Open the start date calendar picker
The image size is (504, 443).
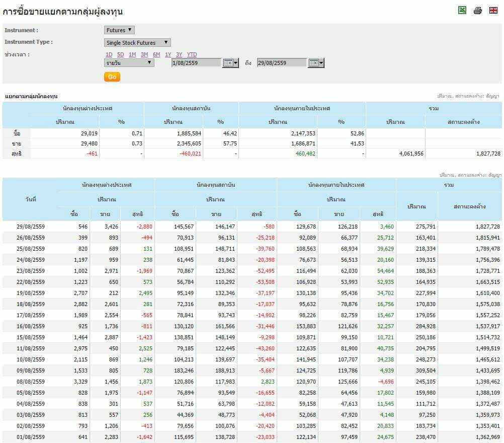230,63
